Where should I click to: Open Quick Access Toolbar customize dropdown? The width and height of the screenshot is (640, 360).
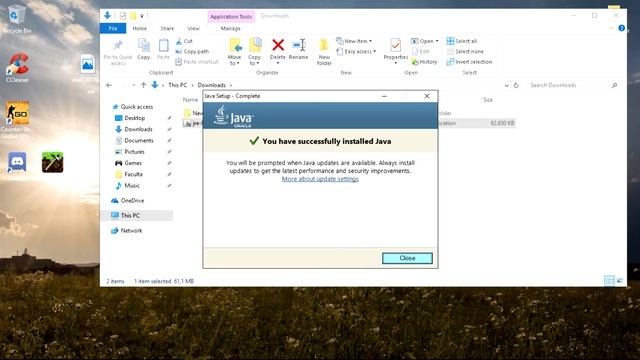coord(142,16)
